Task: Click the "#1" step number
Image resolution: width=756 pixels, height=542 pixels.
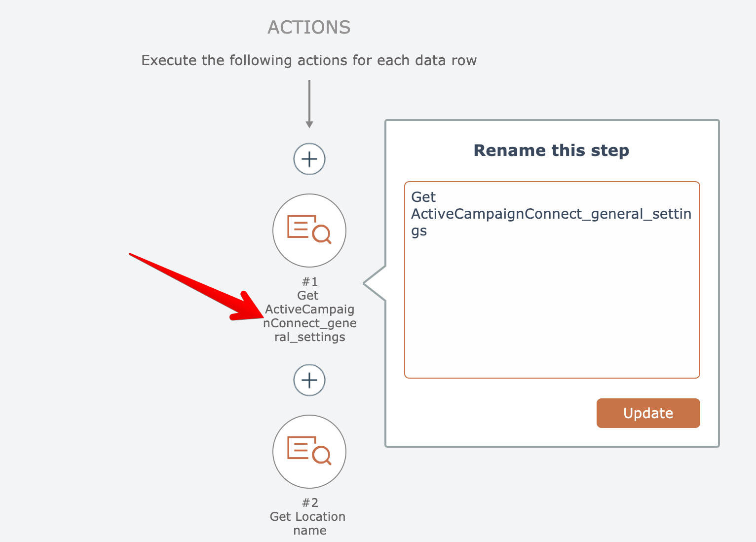Action: point(310,282)
